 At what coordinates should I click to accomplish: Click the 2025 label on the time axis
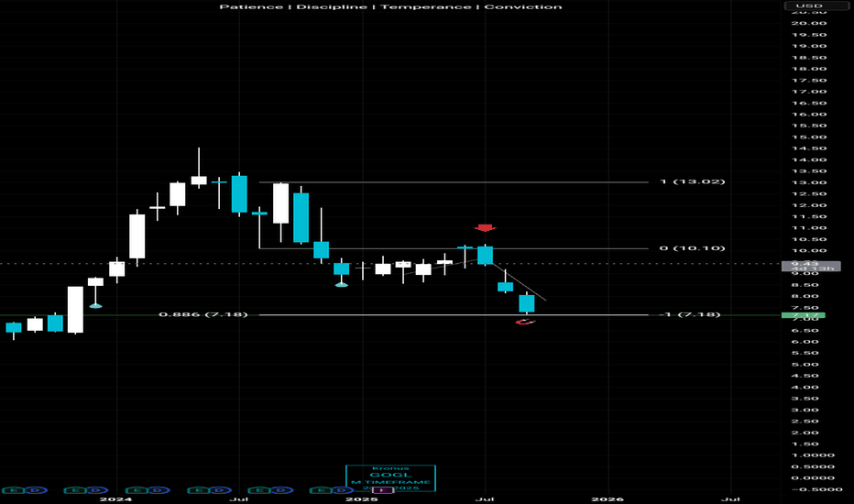(362, 499)
